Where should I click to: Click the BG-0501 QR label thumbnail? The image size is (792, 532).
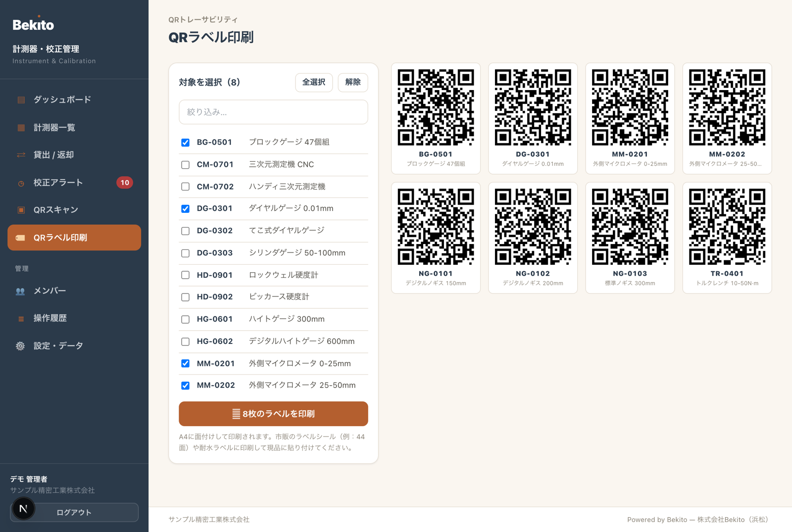click(436, 119)
